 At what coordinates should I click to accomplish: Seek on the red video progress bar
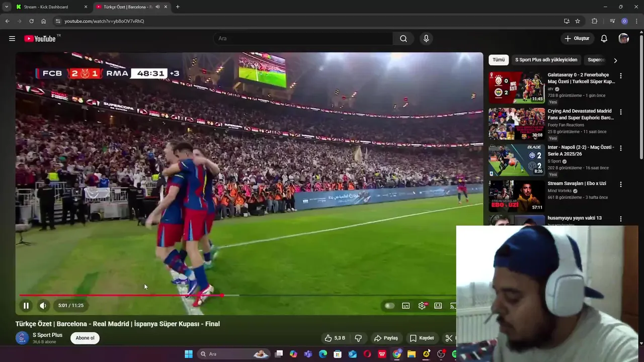121,295
